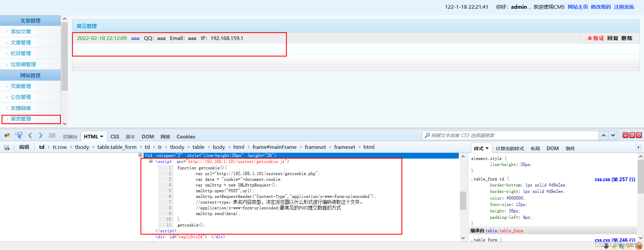Click the HTML panel scrollbar thumb

tap(463, 201)
